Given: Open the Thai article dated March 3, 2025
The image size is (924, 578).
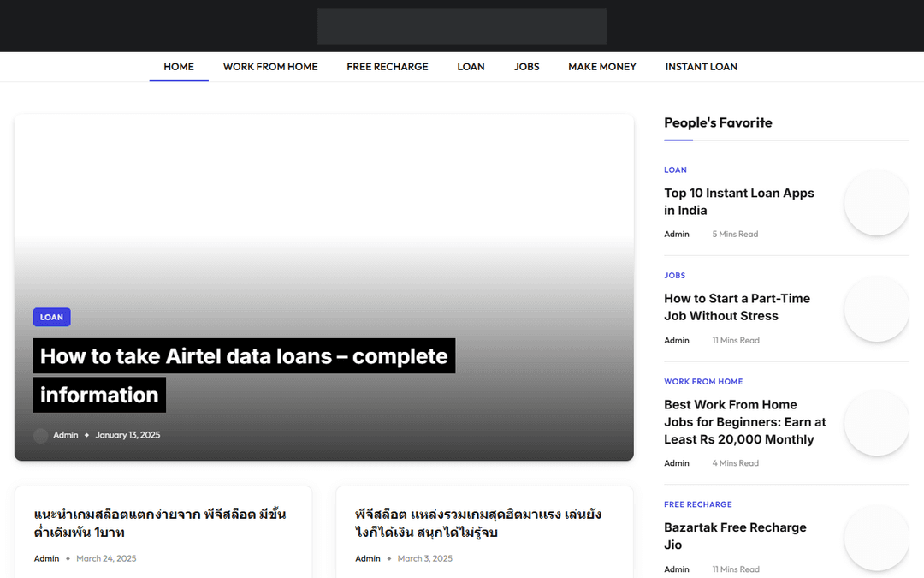Looking at the screenshot, I should point(478,523).
